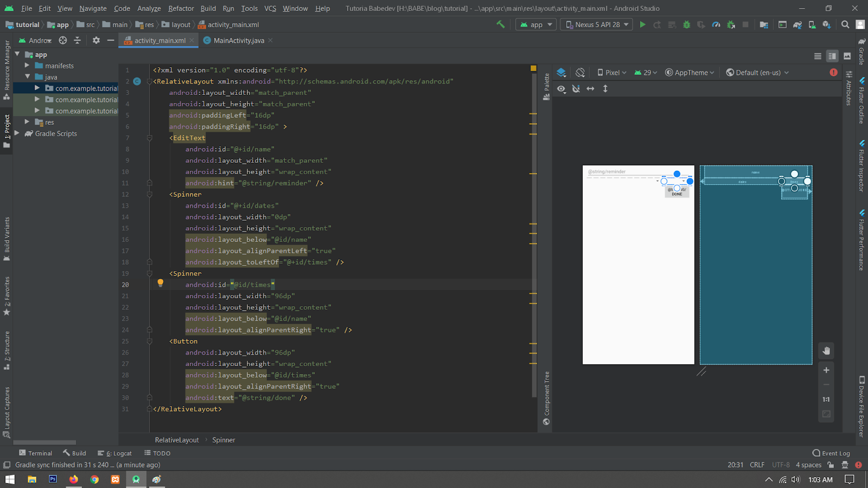Image resolution: width=868 pixels, height=488 pixels.
Task: Open the Nexus 5 API 28 device dropdown
Action: (597, 24)
